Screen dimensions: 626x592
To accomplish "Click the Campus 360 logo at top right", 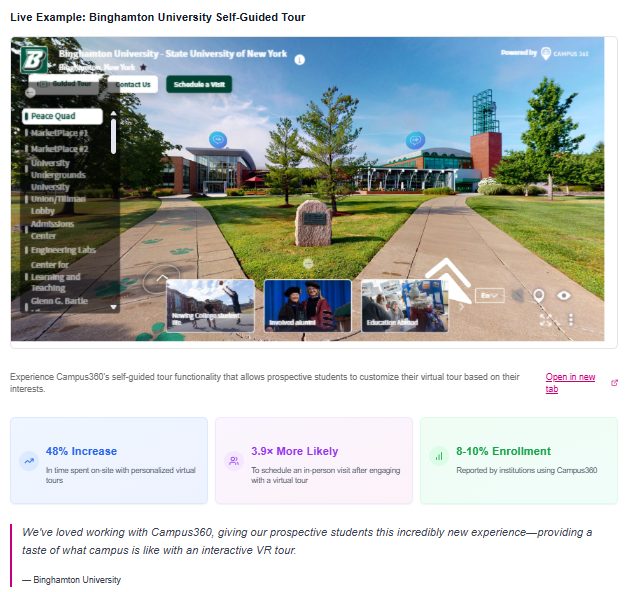I will coord(565,53).
